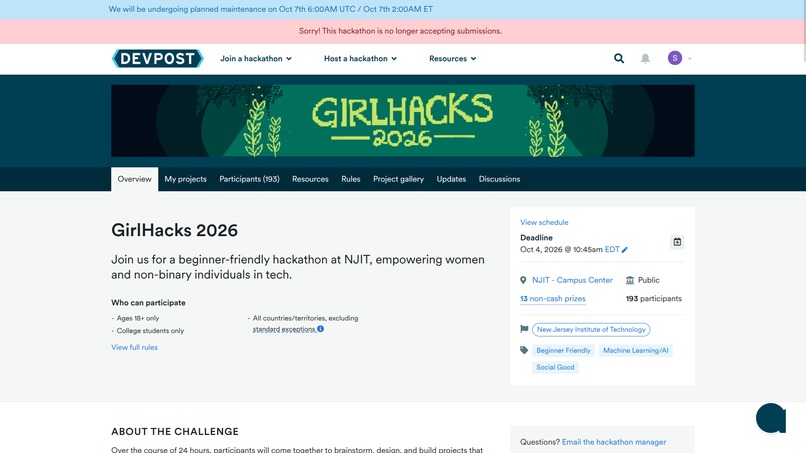Click the GirlHacks 2026 banner image
The height and width of the screenshot is (453, 806).
(403, 121)
